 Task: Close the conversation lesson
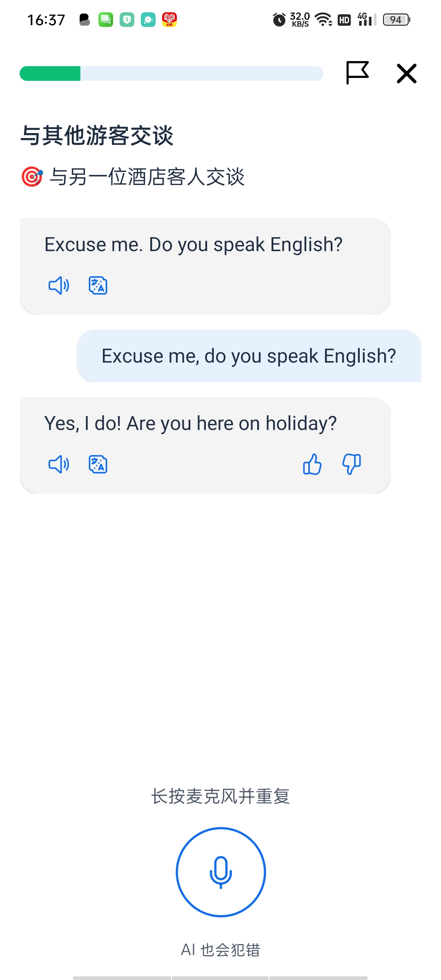(407, 73)
